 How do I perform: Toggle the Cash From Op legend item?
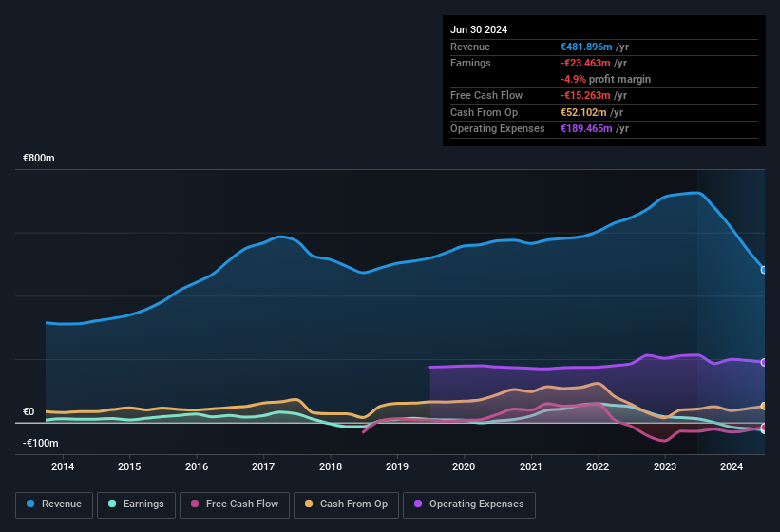[346, 504]
